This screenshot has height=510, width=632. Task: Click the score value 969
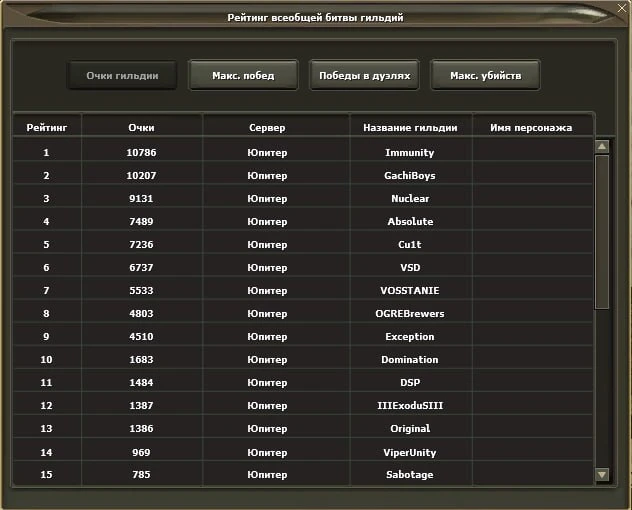tap(141, 453)
